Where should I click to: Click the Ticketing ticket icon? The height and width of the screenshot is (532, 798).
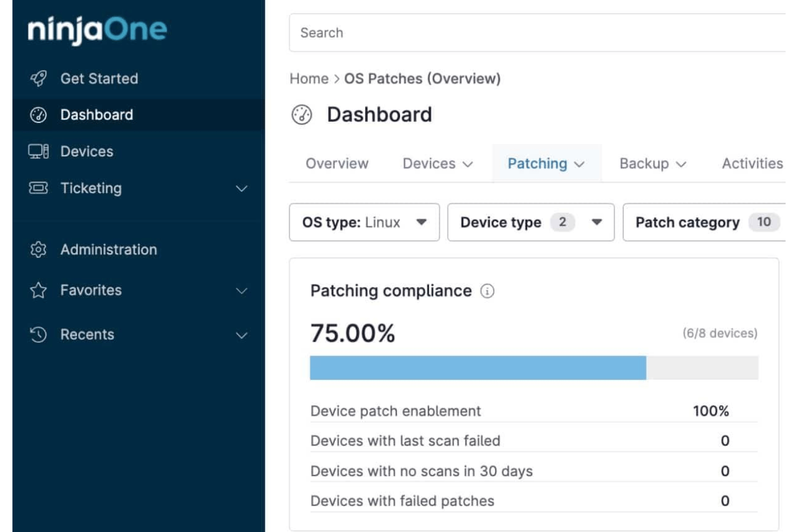38,188
